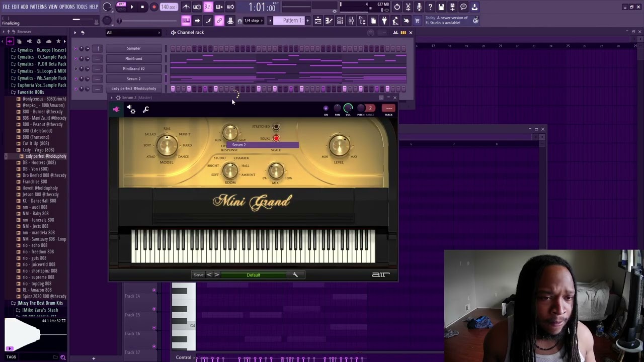Start playback with the Play button
This screenshot has height=362, width=644.
pos(132,7)
